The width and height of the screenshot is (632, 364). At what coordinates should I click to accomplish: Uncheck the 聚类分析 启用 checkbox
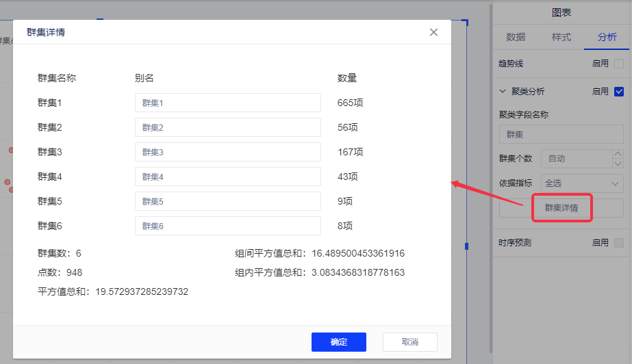click(x=619, y=92)
